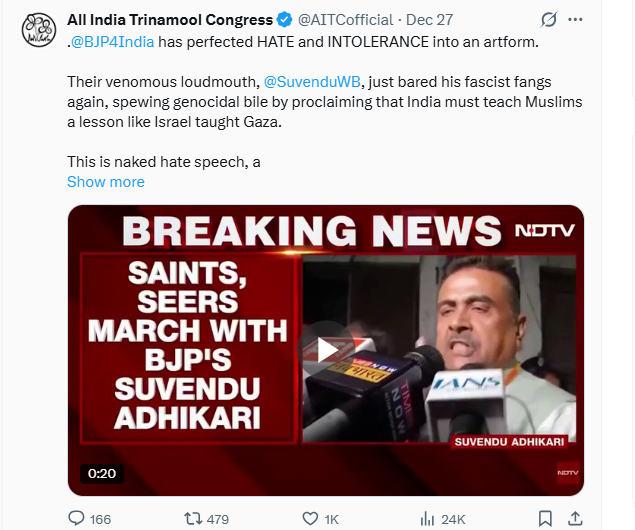
Task: Click the 0:20 video duration badge
Action: 103,472
